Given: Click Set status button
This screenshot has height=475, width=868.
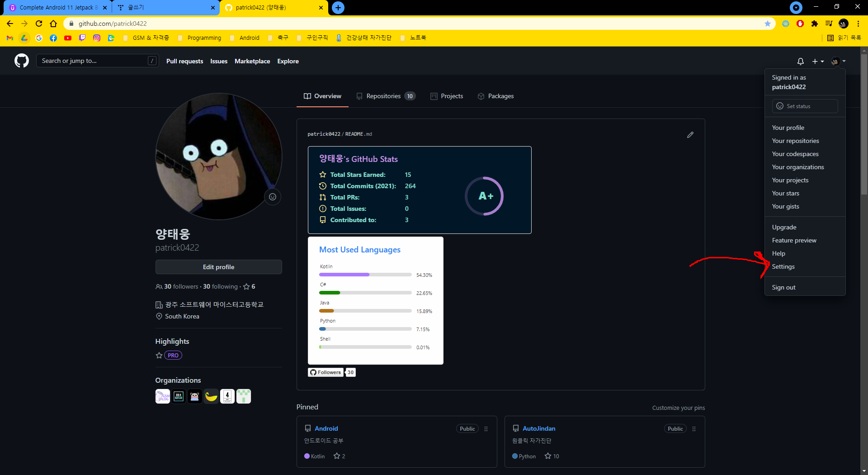Looking at the screenshot, I should (x=805, y=106).
